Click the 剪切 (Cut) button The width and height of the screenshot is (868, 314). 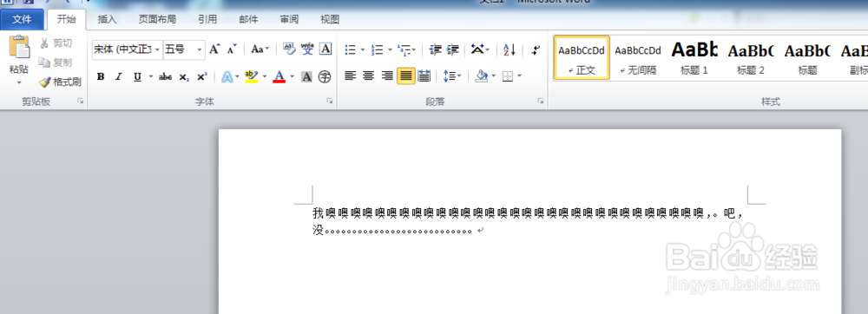56,43
